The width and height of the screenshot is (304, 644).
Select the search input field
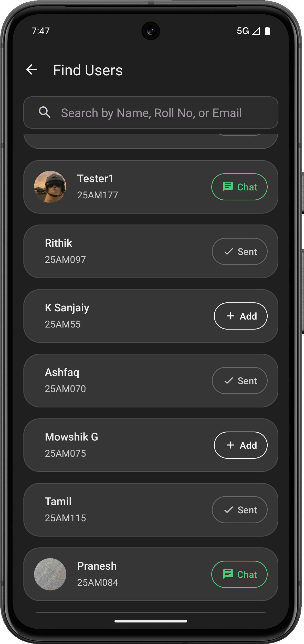151,113
